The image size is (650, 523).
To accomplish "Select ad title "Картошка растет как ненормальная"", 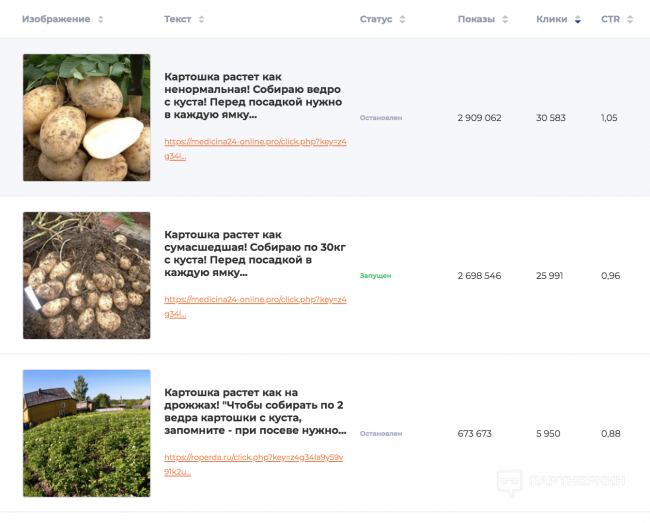I will pos(254,95).
